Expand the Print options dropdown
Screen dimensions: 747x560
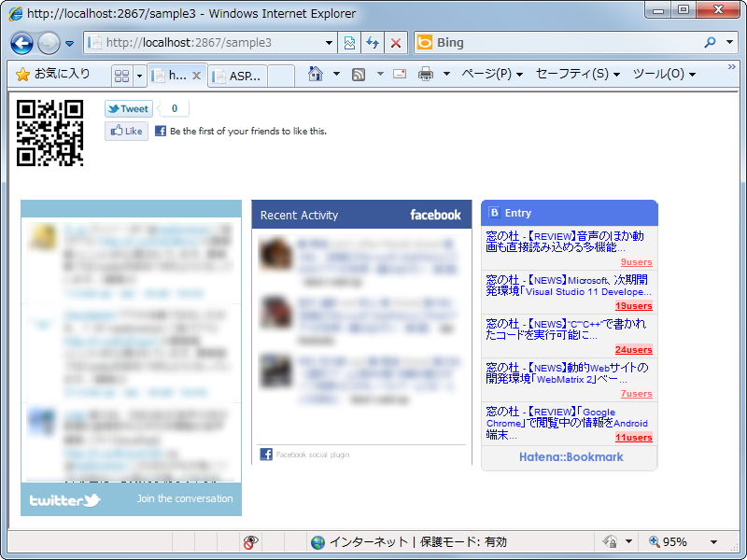(447, 74)
